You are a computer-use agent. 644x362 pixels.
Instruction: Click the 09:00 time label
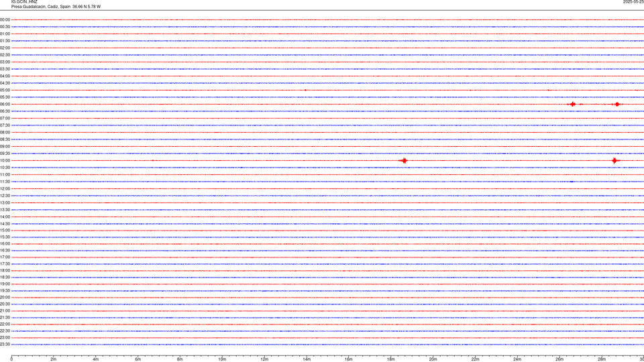tap(5, 147)
